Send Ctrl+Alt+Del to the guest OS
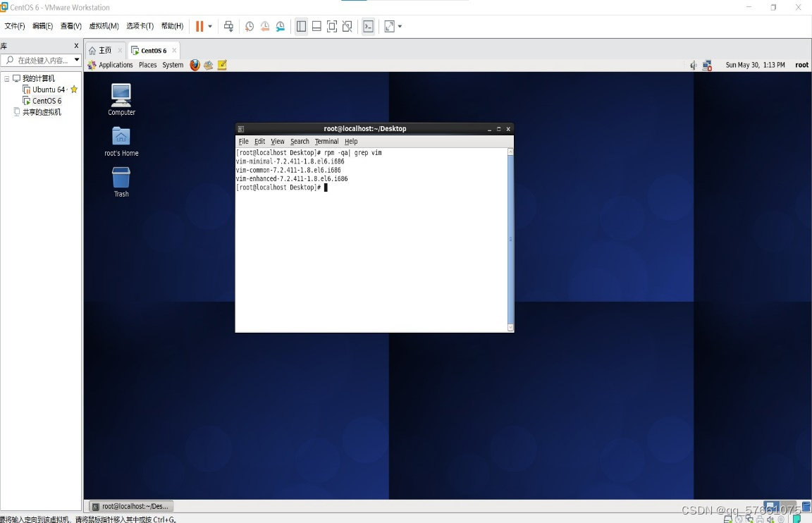The image size is (812, 523). coord(228,26)
